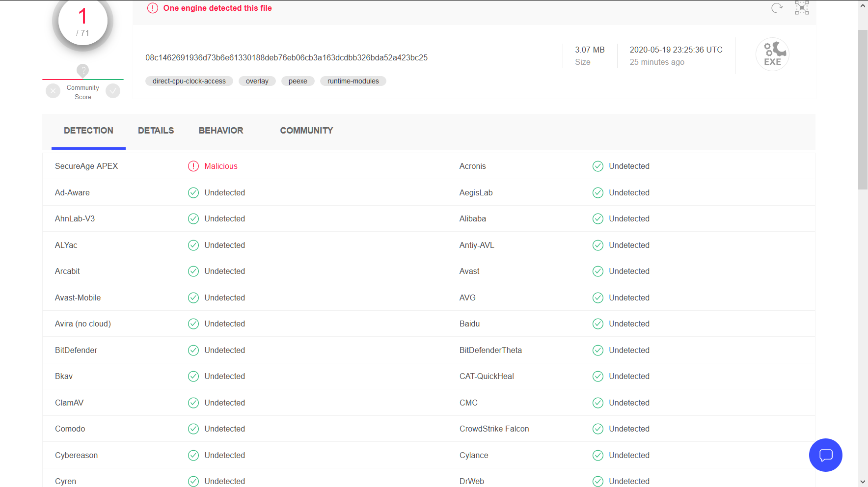Click the page vertical scrollbar thumb

tap(863, 109)
